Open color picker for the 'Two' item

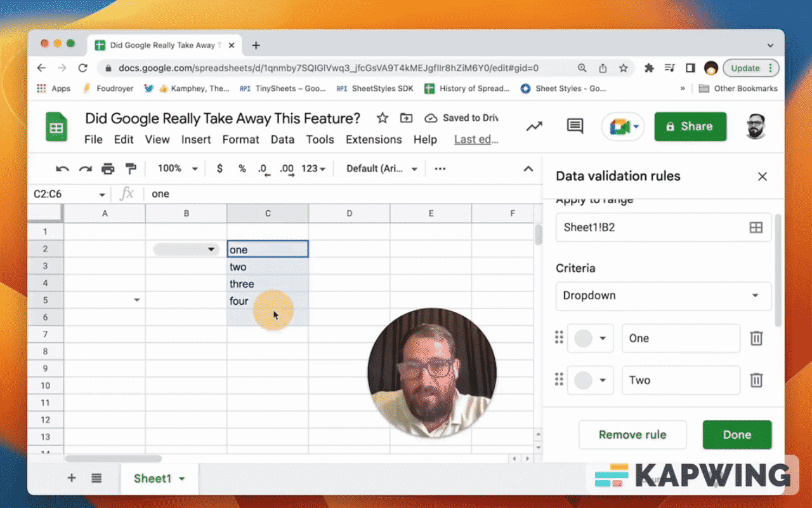[590, 380]
